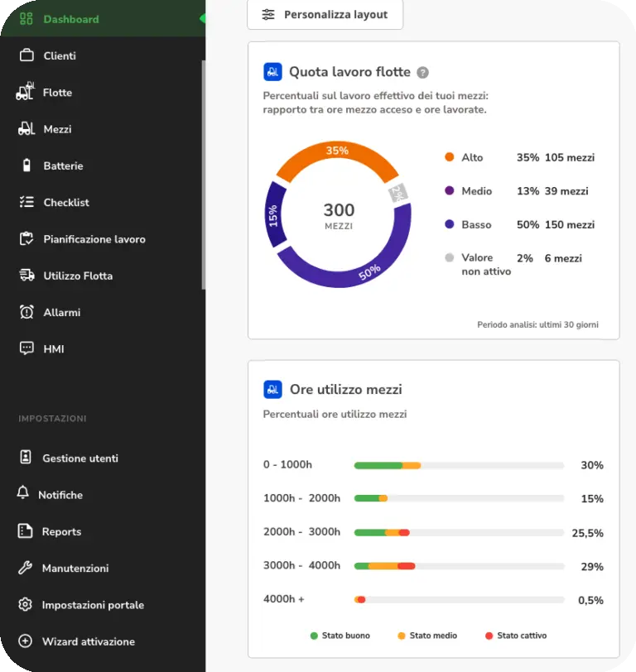Click the Manutenzioni wrench icon

pos(25,568)
